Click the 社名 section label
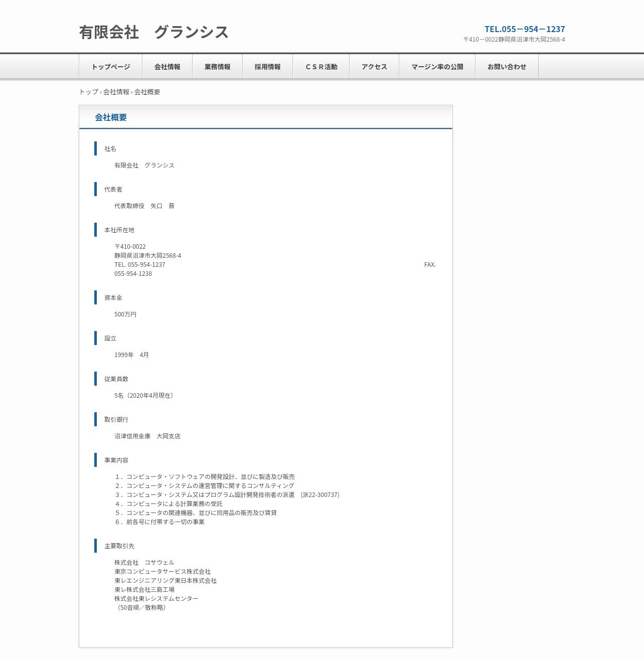 coord(110,149)
